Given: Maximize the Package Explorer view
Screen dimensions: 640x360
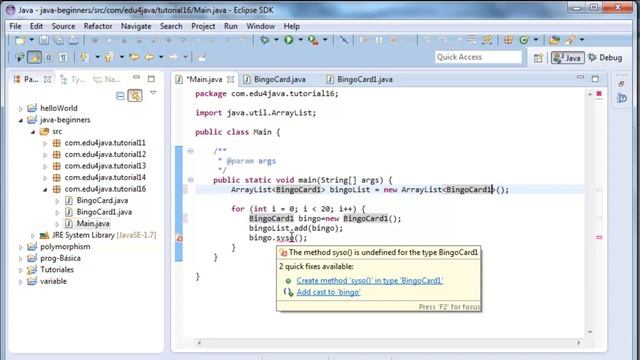Looking at the screenshot, I should [151, 78].
